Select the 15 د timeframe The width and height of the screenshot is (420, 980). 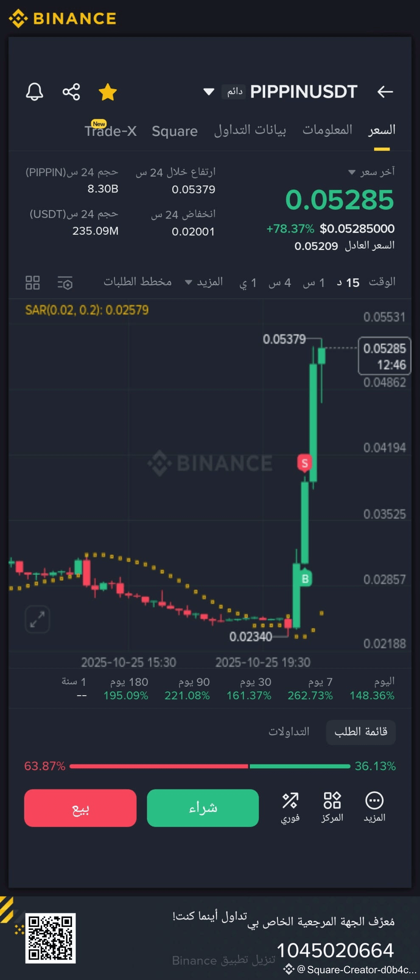click(348, 283)
